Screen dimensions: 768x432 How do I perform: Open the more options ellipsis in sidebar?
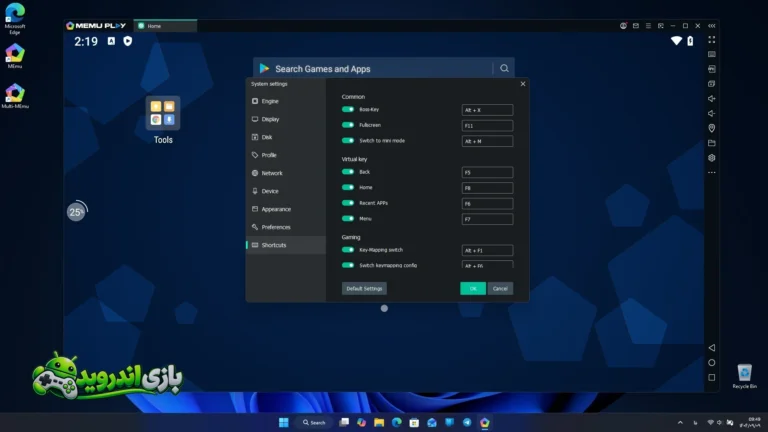pyautogui.click(x=712, y=172)
